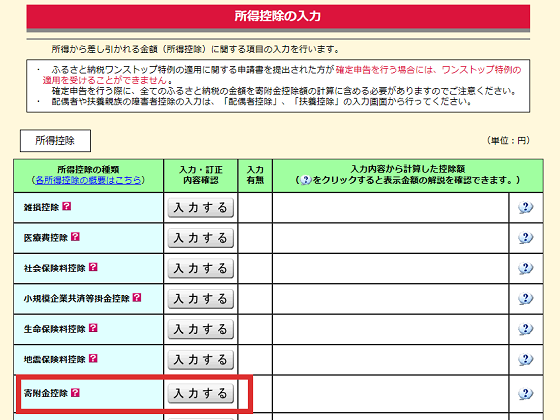The height and width of the screenshot is (420, 560).
Task: Click the 雑損控除 row label
Action: pyautogui.click(x=41, y=208)
